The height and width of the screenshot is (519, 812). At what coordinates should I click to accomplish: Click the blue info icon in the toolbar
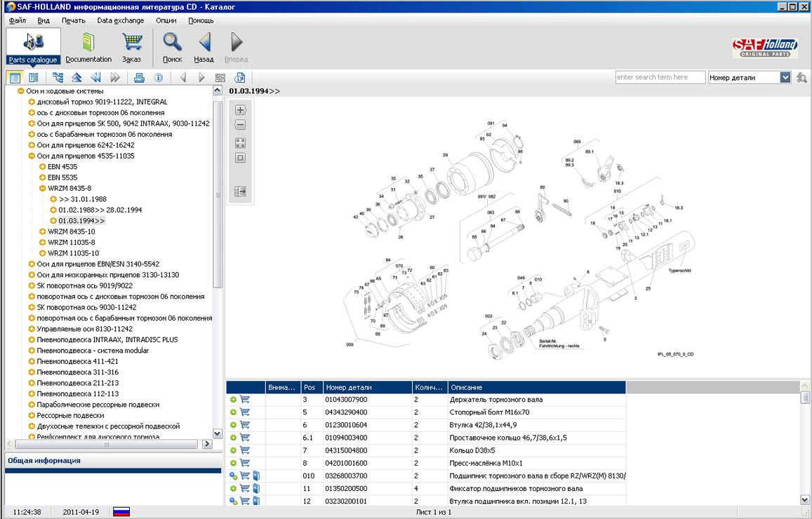pyautogui.click(x=159, y=78)
